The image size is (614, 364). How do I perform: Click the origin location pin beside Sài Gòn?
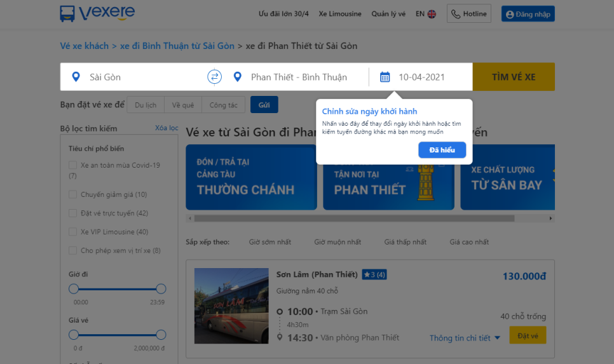pyautogui.click(x=76, y=77)
